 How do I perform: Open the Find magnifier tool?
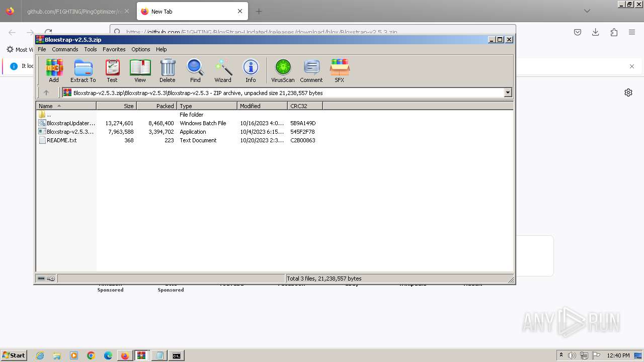[x=195, y=70]
